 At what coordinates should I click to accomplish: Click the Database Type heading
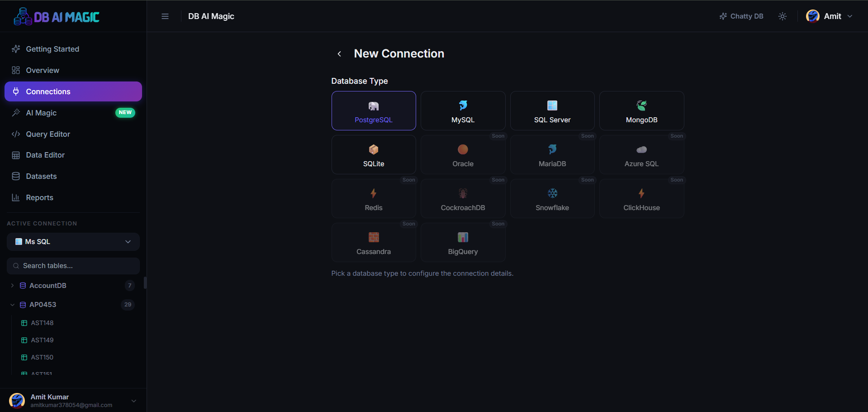click(360, 81)
